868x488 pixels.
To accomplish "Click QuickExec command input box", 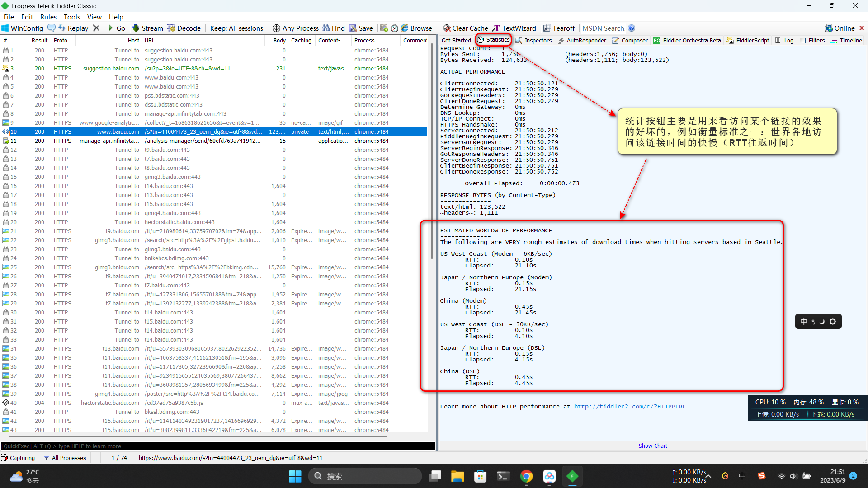I will click(x=218, y=446).
